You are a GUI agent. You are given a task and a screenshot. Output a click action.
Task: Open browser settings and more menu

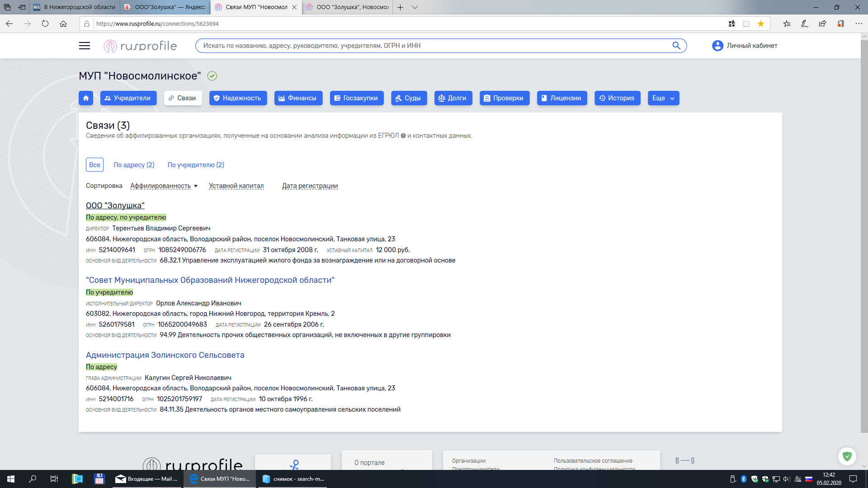pos(859,23)
